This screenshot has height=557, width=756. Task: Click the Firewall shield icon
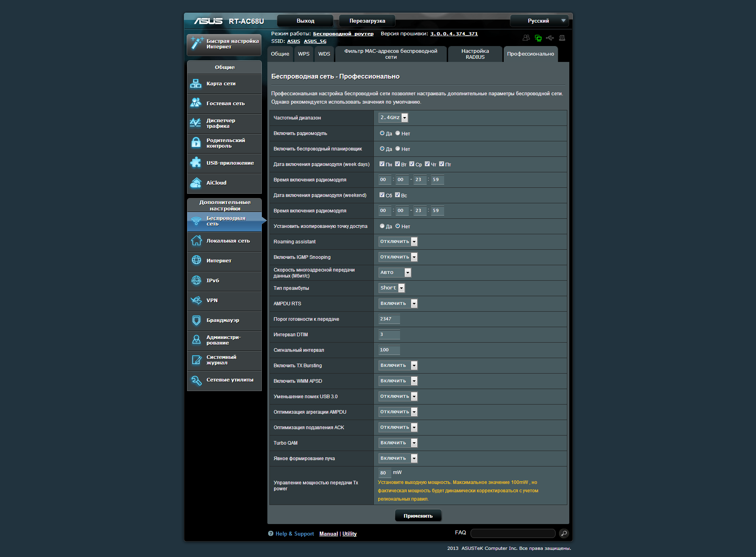click(196, 320)
